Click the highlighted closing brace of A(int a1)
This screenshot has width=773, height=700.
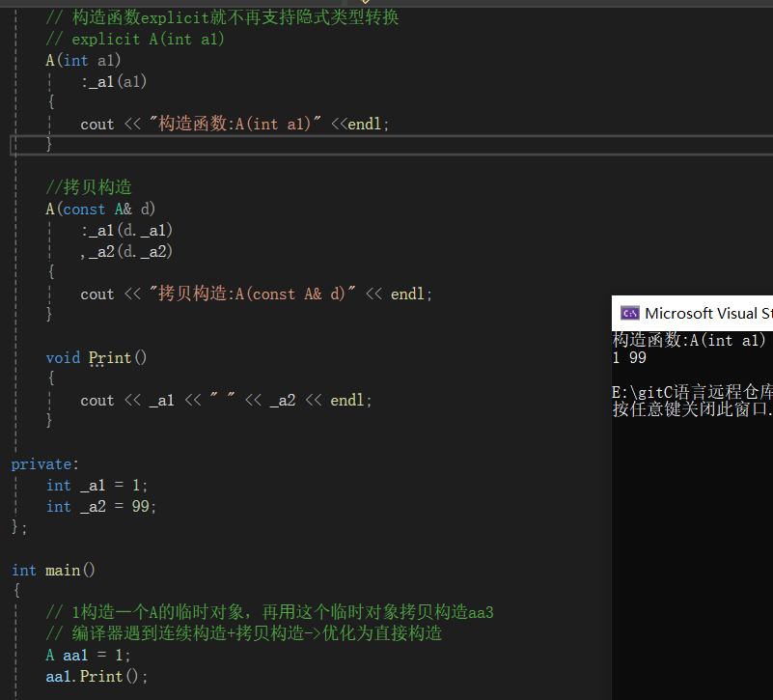[x=49, y=145]
